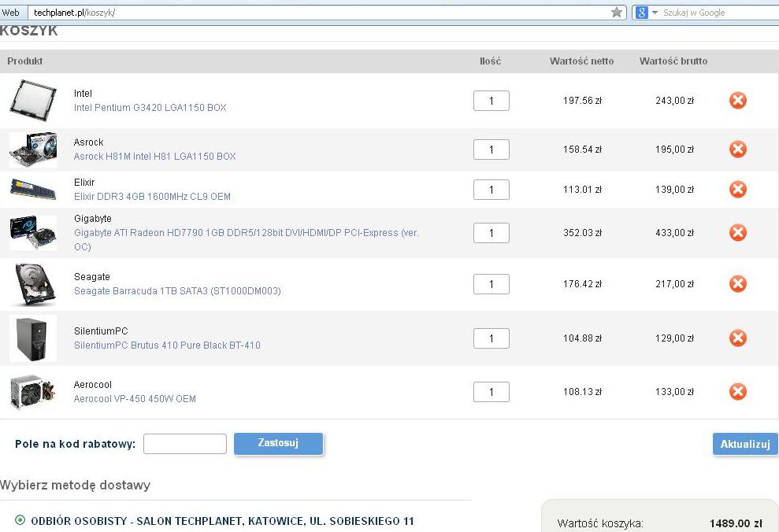Click the Google search engine icon
Viewport: 779px width, 532px height.
tap(641, 13)
